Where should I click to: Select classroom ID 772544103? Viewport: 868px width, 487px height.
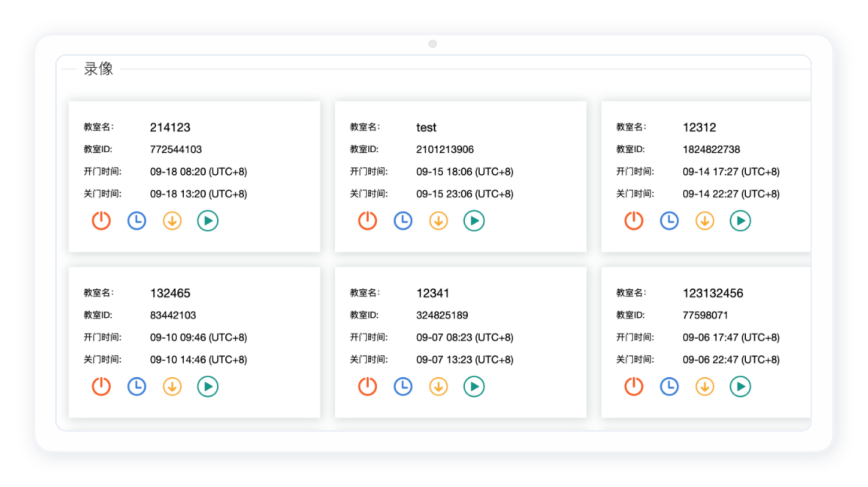click(x=176, y=149)
